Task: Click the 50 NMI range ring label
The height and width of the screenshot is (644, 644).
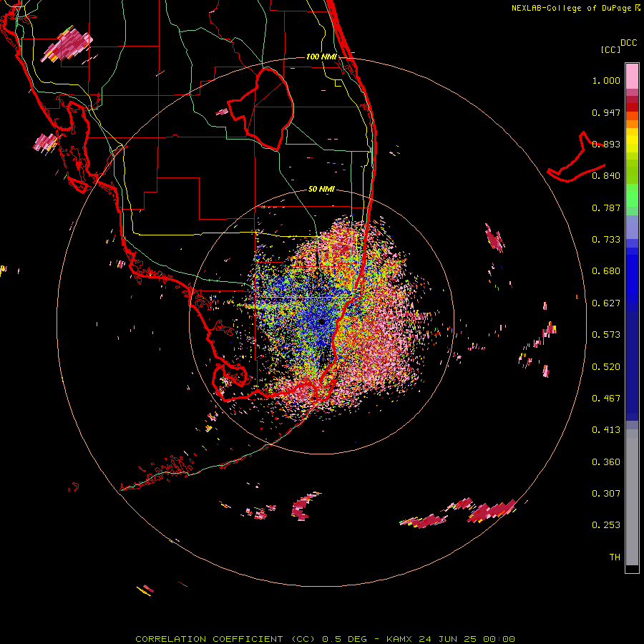Action: tap(321, 189)
